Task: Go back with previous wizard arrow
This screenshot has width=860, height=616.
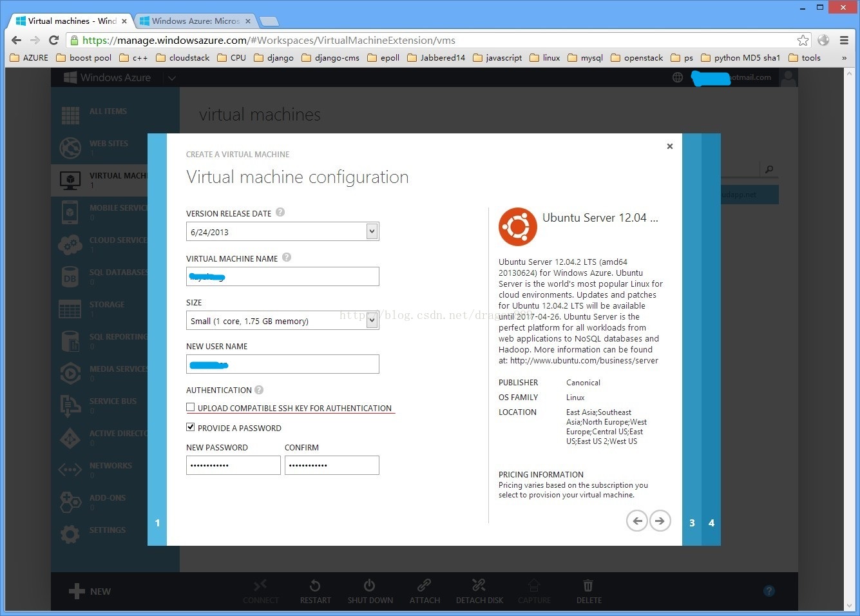Action: [637, 521]
